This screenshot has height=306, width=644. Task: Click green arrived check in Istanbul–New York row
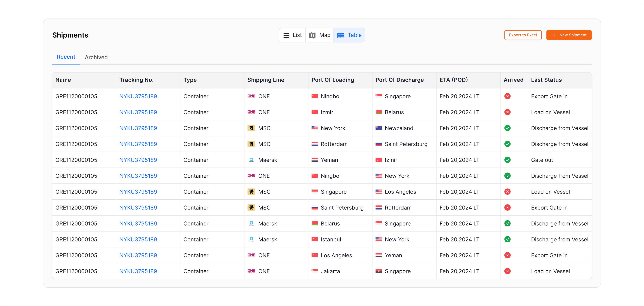coord(507,239)
